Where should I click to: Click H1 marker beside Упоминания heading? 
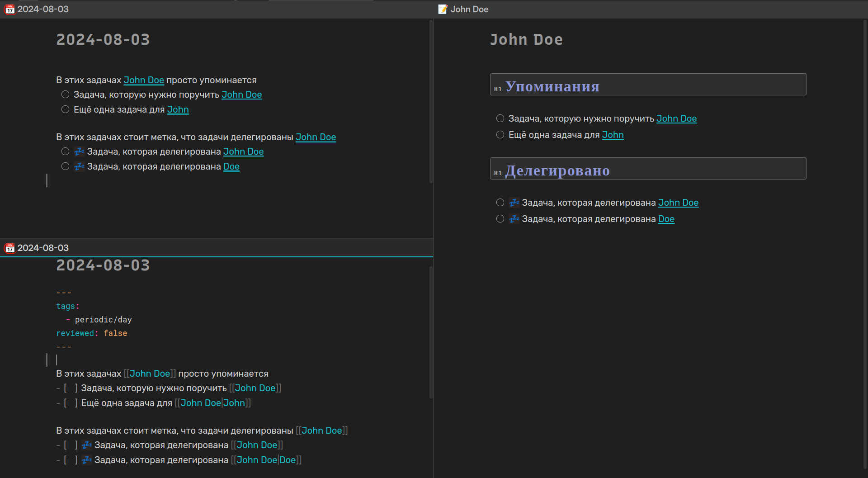pyautogui.click(x=498, y=89)
